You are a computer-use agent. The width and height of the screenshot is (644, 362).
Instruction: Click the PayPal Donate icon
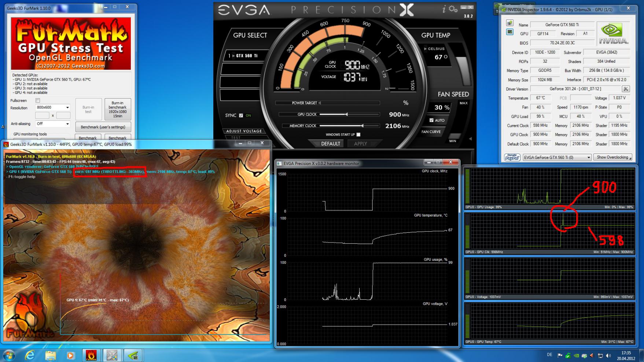click(512, 157)
